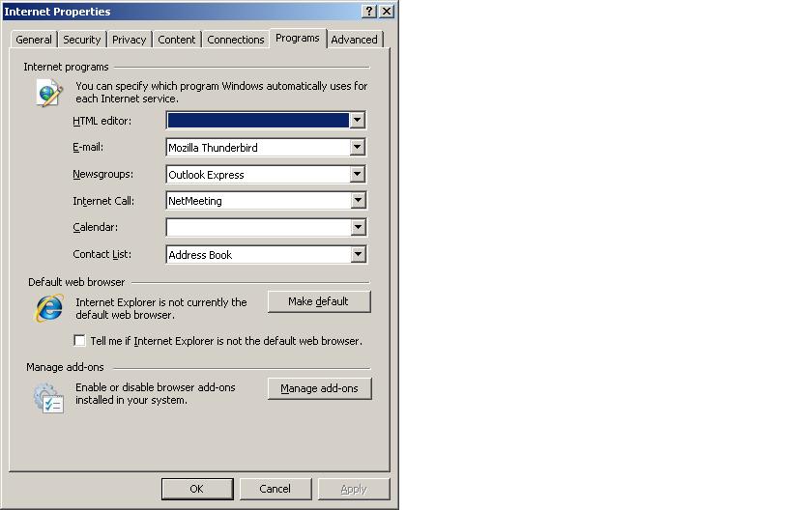Click the Internet programs globe document icon
This screenshot has width=812, height=510.
[49, 93]
